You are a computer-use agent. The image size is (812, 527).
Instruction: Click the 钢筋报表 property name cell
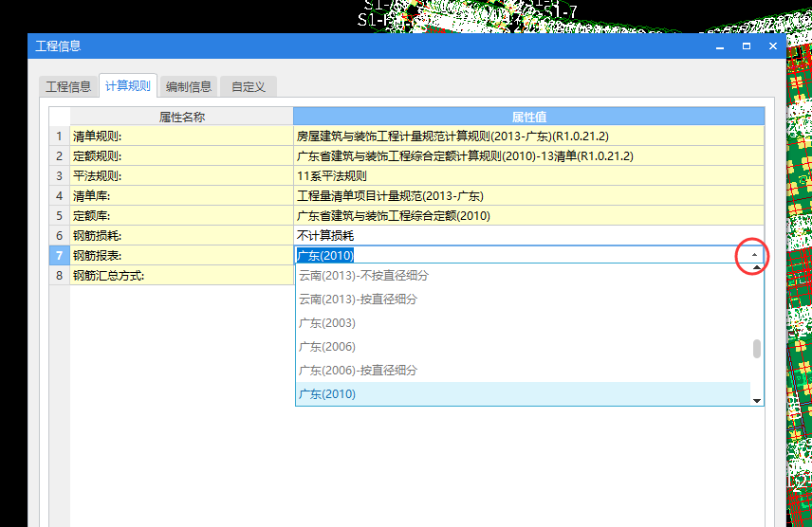coord(182,255)
